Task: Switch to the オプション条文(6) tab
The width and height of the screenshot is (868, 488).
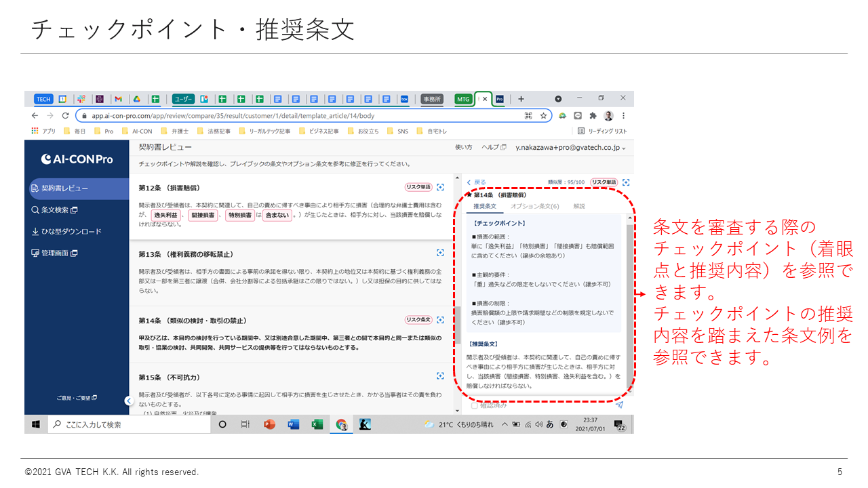Action: 534,206
